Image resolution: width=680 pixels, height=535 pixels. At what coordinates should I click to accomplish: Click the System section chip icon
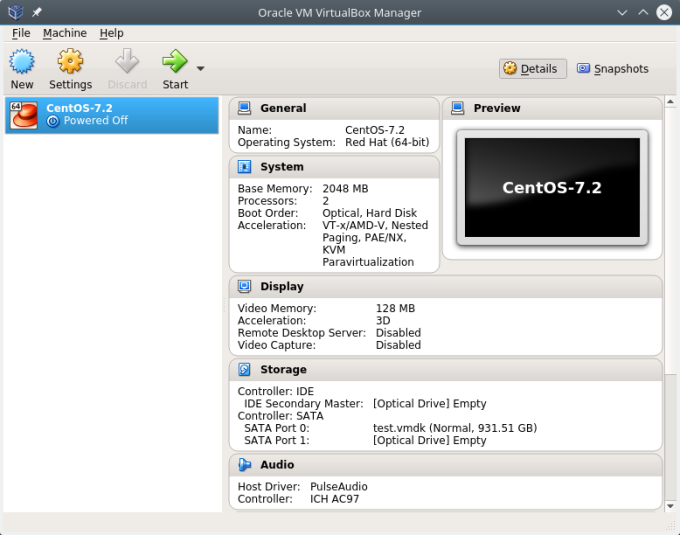(x=244, y=167)
